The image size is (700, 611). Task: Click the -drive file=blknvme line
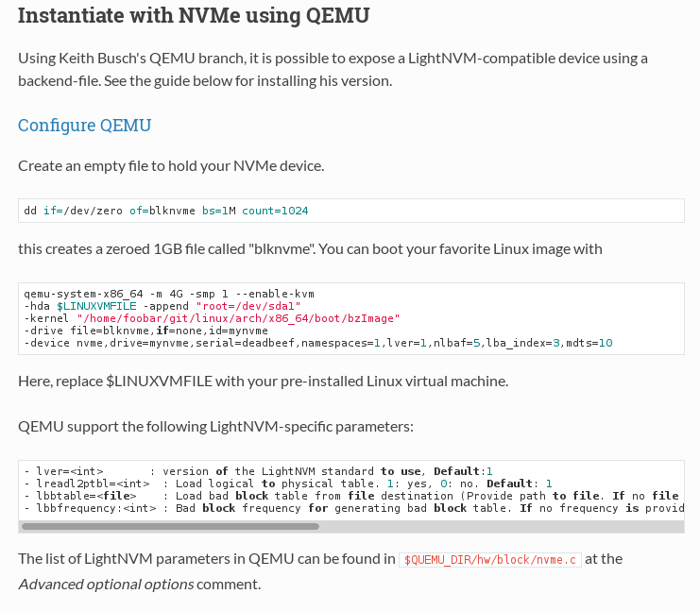click(x=145, y=331)
